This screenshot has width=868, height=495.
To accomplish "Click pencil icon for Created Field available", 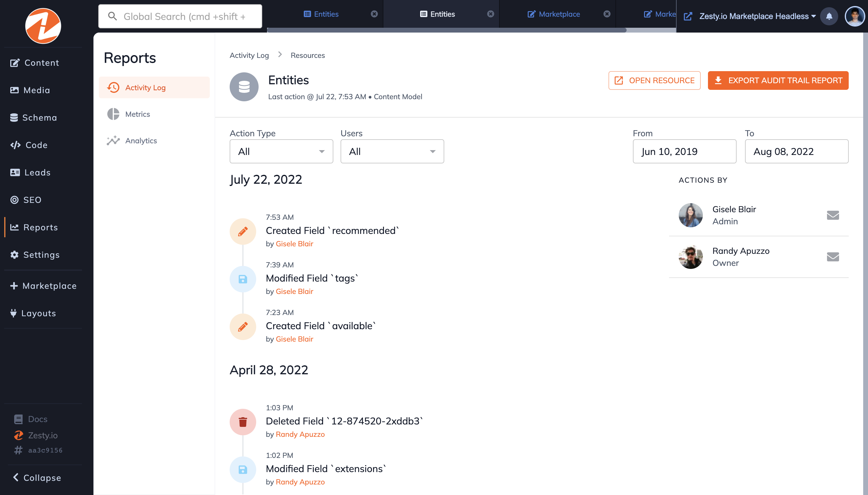I will [x=243, y=327].
